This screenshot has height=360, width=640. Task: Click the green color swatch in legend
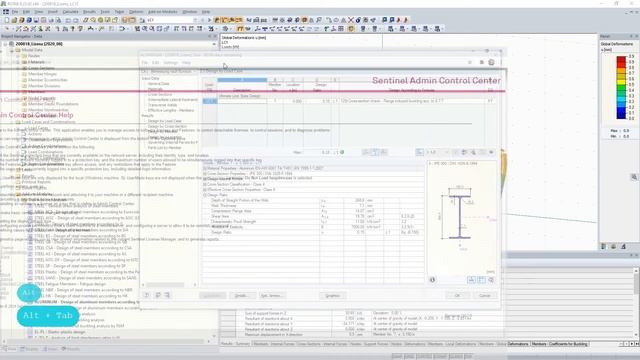[621, 88]
